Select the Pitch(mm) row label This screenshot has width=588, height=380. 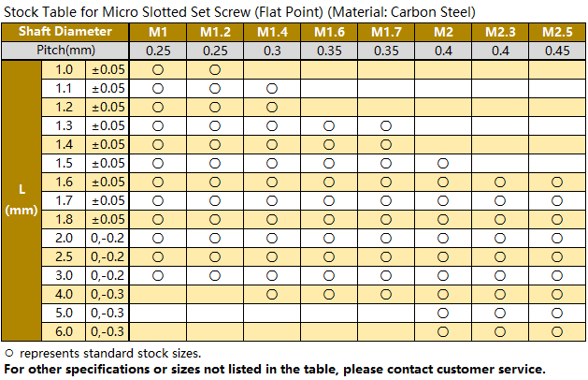click(65, 50)
